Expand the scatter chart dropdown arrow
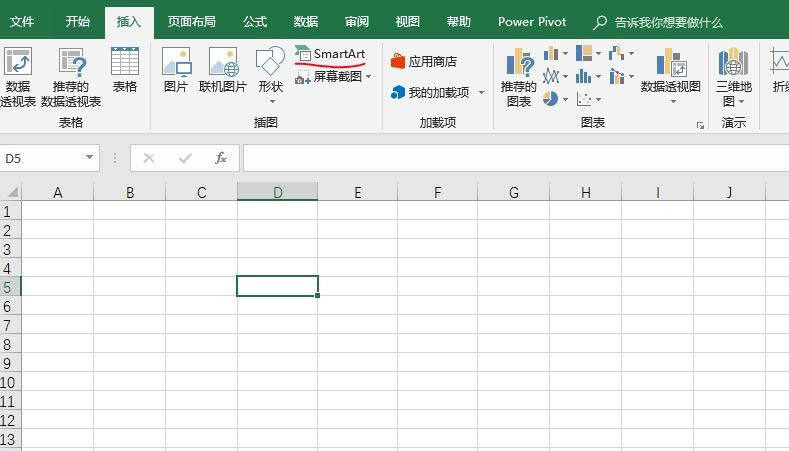789x451 pixels. 598,100
